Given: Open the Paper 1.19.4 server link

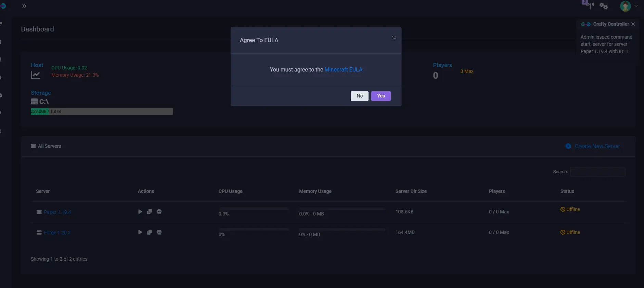Looking at the screenshot, I should click(57, 212).
